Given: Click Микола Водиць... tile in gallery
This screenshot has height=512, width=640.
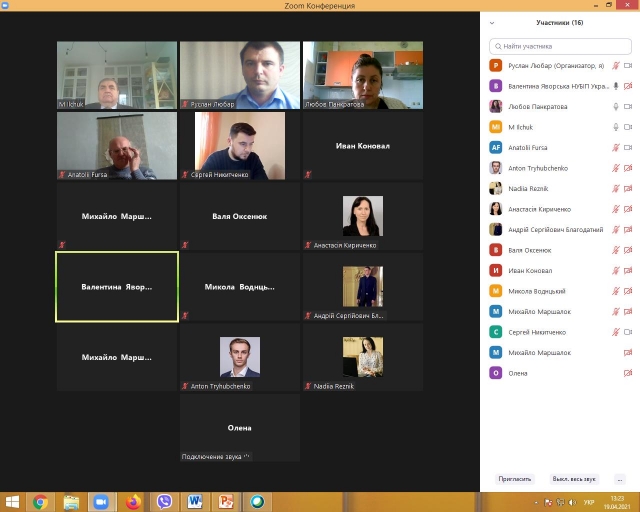Looking at the screenshot, I should [240, 287].
